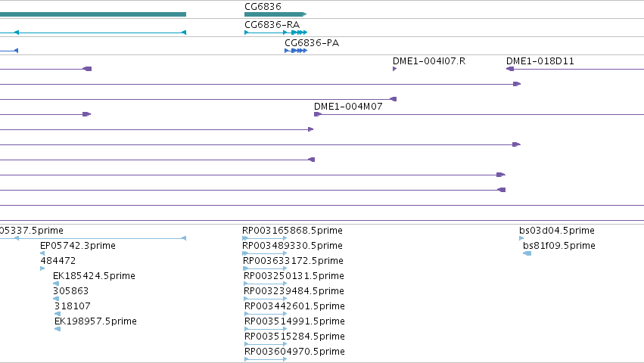
Task: Select the bs81f09.5prime feature
Action: [x=527, y=253]
